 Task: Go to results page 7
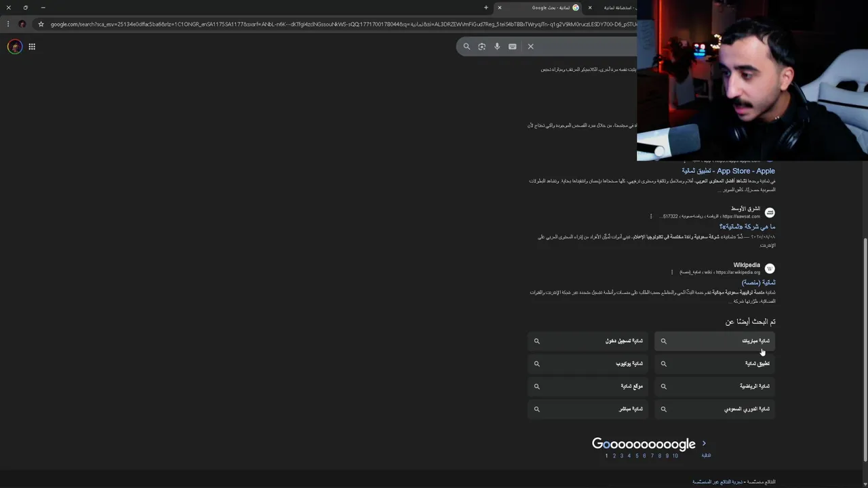click(x=652, y=455)
